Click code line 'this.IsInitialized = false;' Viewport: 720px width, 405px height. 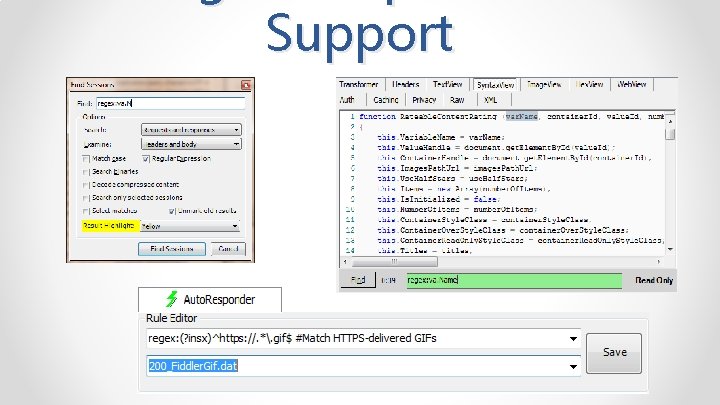point(439,199)
